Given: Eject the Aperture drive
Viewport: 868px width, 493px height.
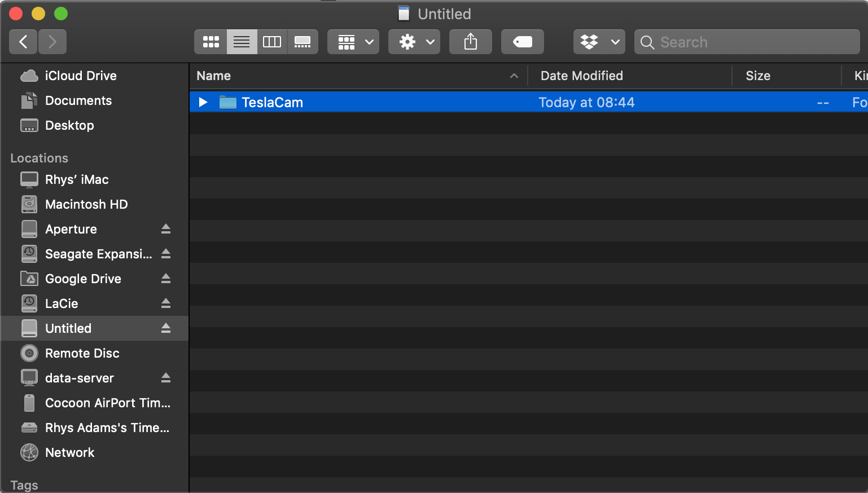Looking at the screenshot, I should coord(166,229).
